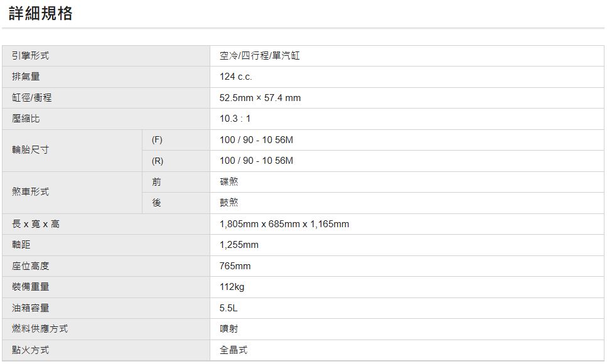Select the 引擎形式 row label
607x364 pixels.
[x=31, y=56]
